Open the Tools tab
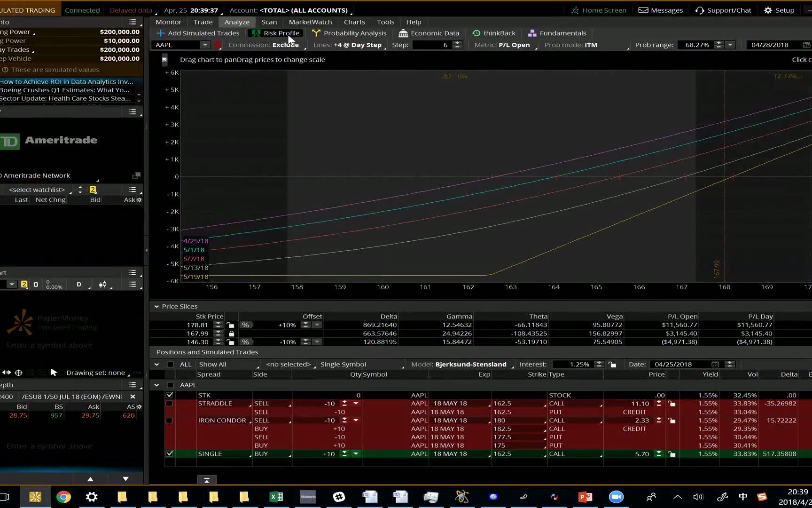Viewport: 812px width, 508px height. click(x=385, y=22)
